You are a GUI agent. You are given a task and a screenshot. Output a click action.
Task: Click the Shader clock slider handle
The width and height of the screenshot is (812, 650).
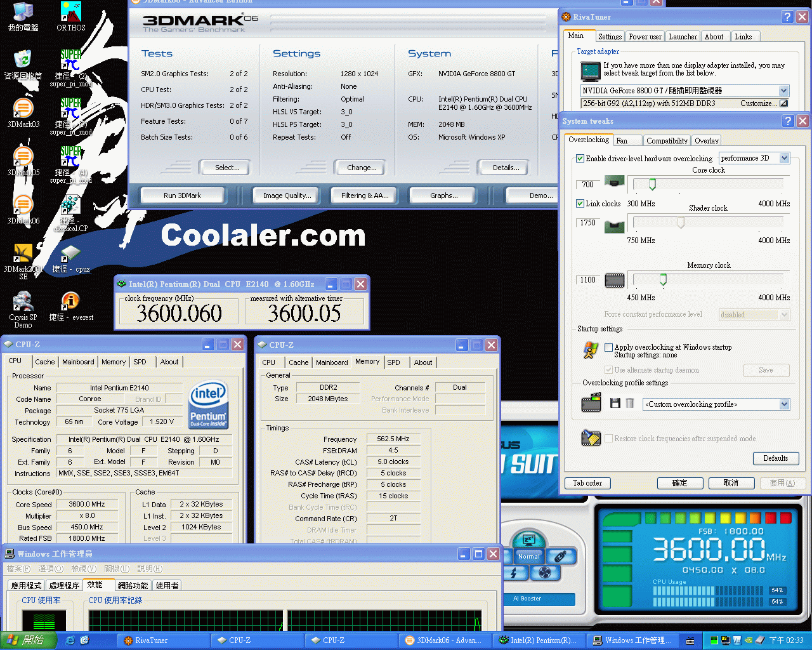pyautogui.click(x=681, y=223)
